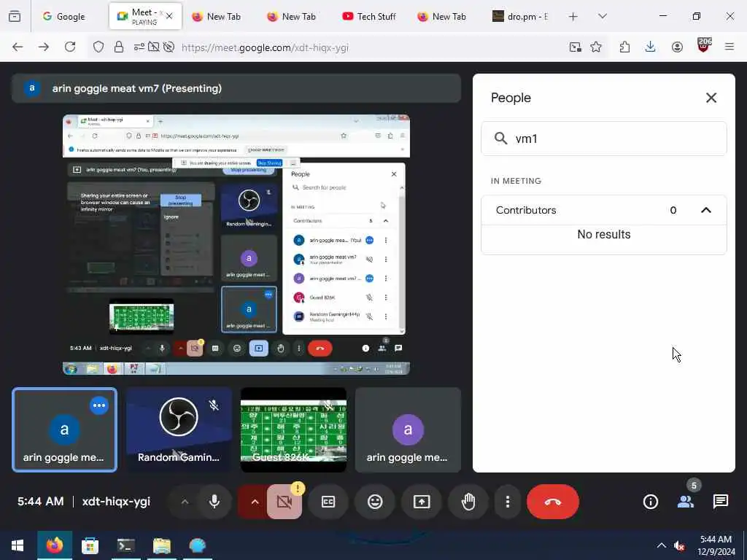Open File Explorer from taskbar
The width and height of the screenshot is (747, 560).
[x=162, y=545]
